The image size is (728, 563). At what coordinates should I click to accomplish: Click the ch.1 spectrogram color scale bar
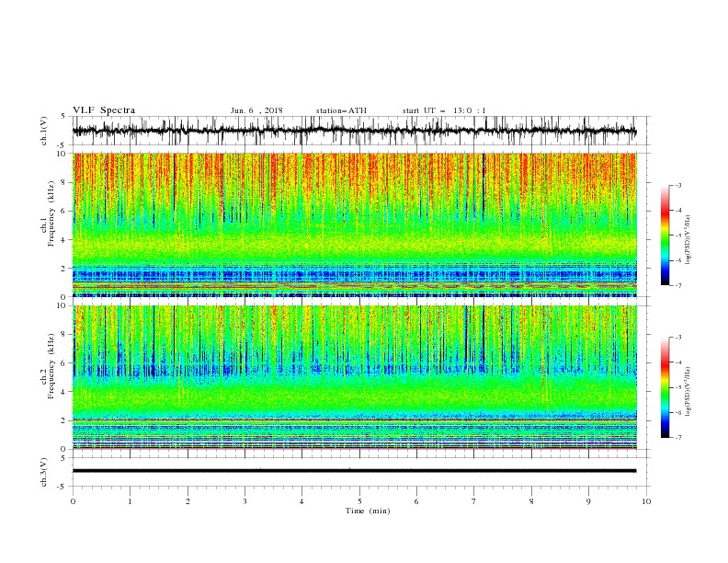point(665,236)
